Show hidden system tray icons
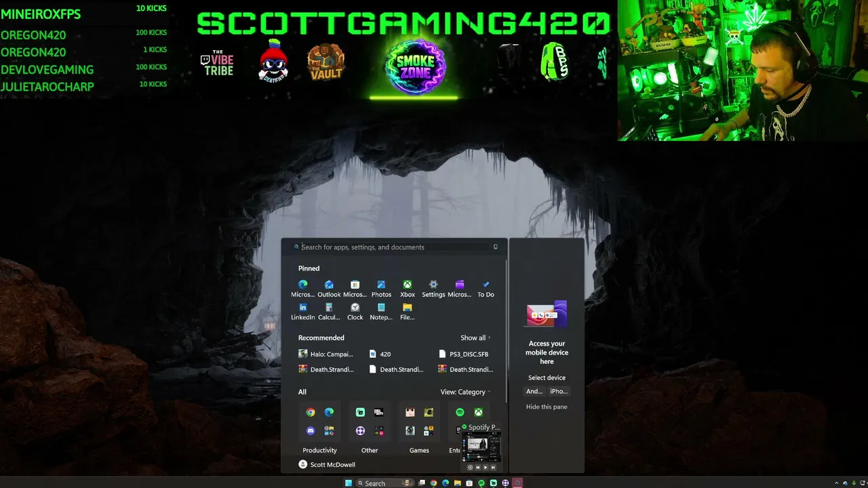The width and height of the screenshot is (868, 488). point(836,483)
